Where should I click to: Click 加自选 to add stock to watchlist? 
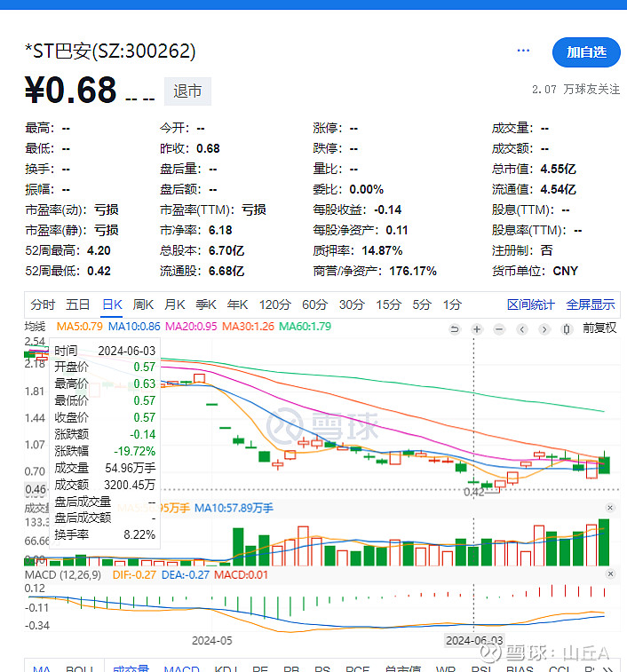pos(586,52)
